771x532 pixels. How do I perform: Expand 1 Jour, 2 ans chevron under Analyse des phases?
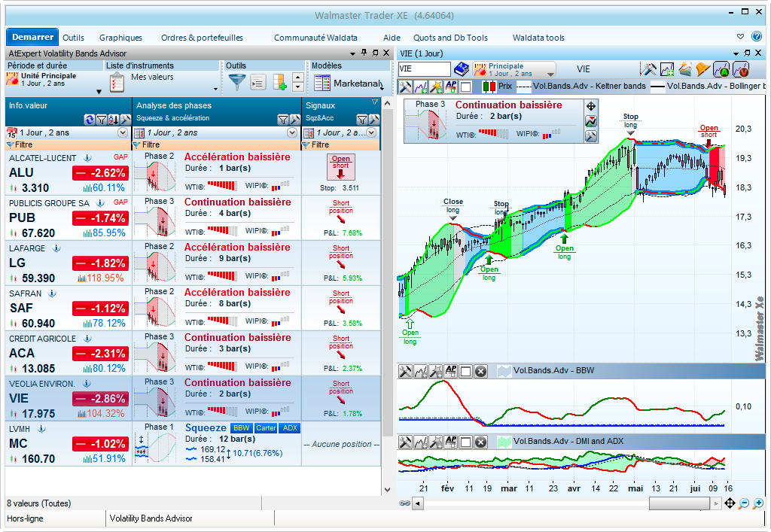click(x=292, y=132)
